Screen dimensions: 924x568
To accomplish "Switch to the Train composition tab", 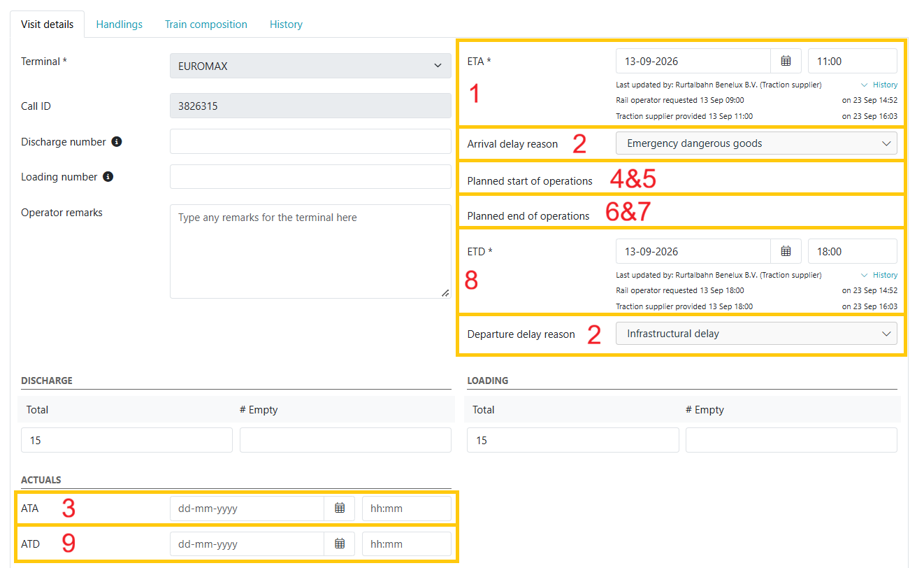I will pyautogui.click(x=206, y=24).
